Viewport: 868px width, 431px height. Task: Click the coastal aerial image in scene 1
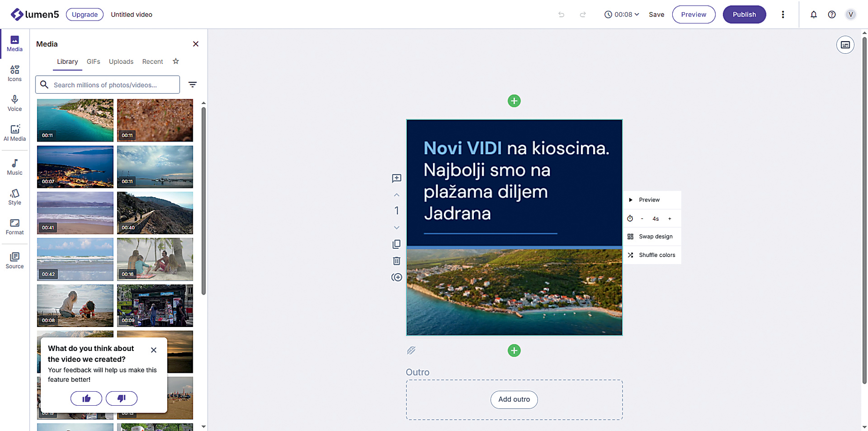click(x=514, y=292)
